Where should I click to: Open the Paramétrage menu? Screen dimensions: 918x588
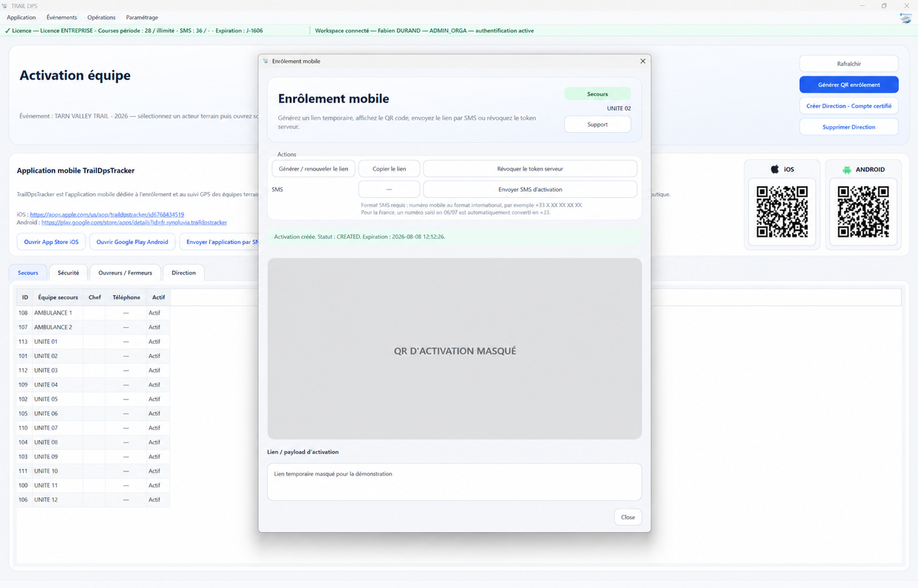point(142,18)
